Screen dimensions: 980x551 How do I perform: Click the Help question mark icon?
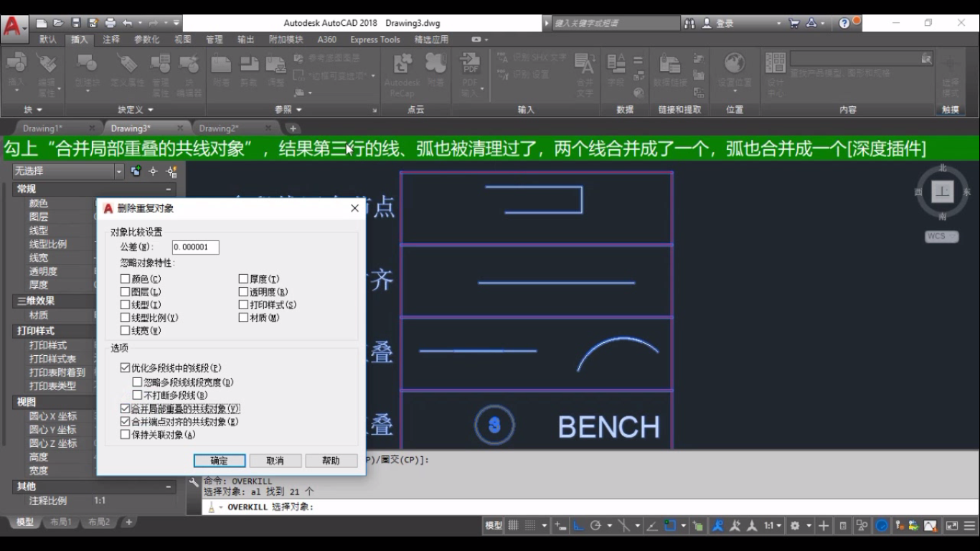tap(844, 23)
